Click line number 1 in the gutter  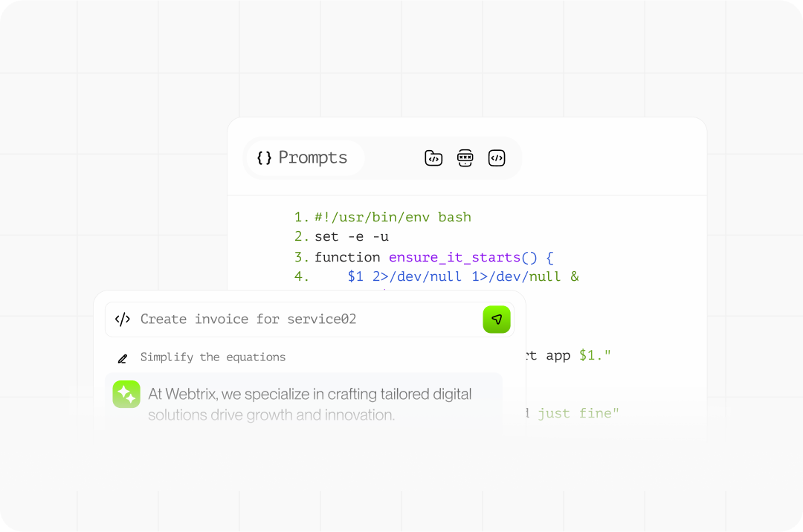pyautogui.click(x=300, y=217)
